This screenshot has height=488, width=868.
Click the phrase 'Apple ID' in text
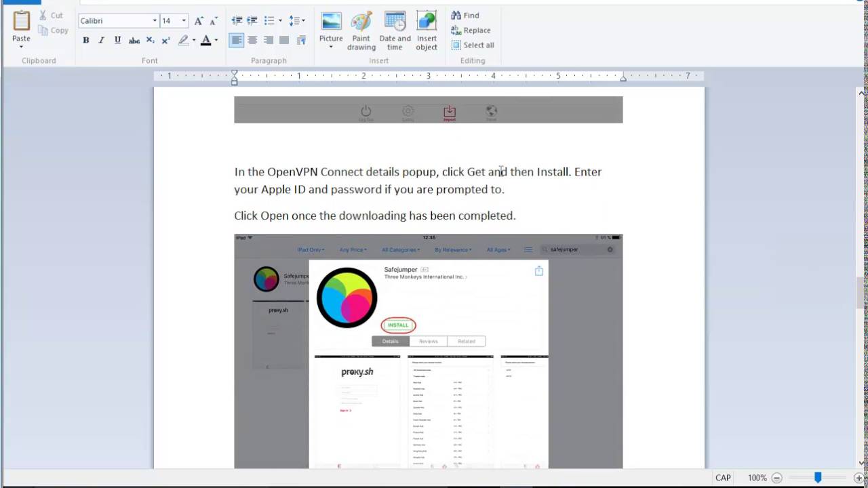pos(283,190)
